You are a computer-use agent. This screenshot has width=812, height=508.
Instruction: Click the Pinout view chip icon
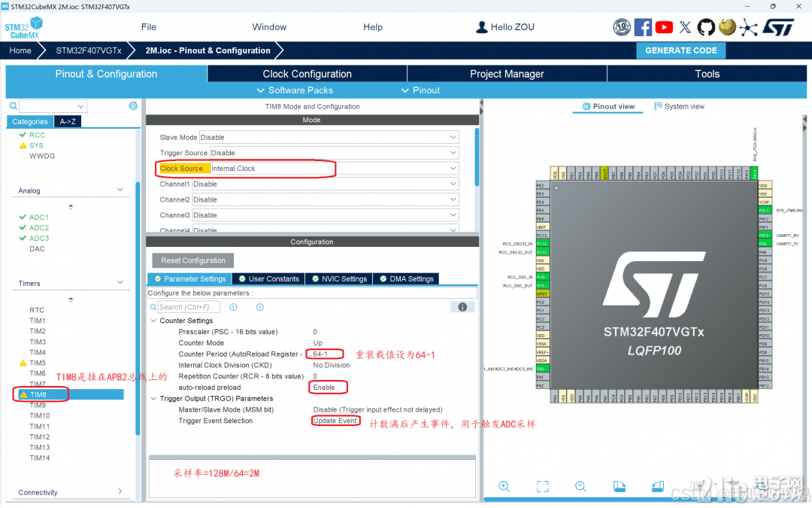(x=586, y=106)
